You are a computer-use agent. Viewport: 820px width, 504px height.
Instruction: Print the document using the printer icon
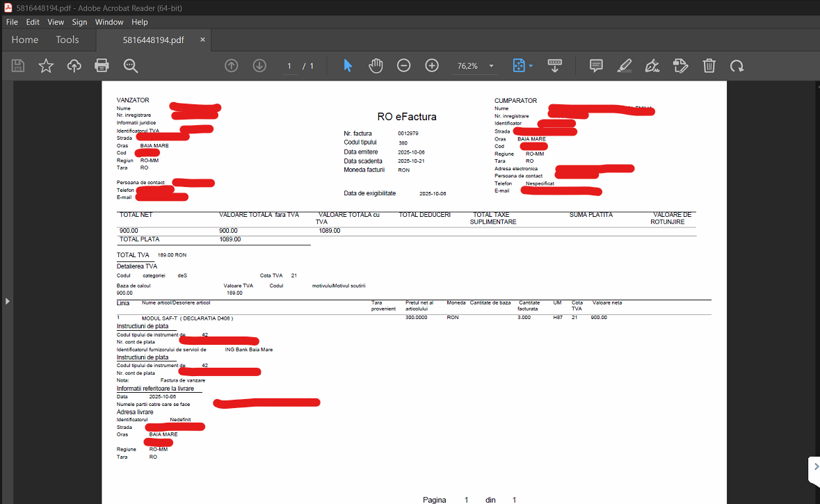[x=102, y=66]
